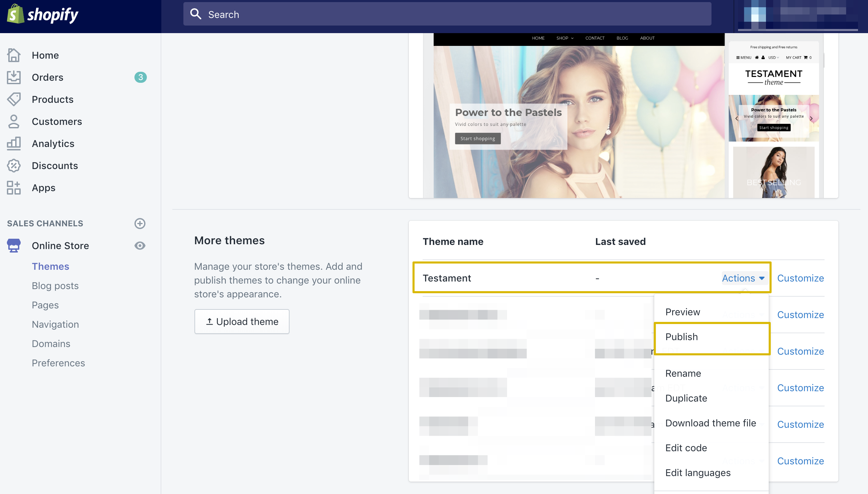This screenshot has width=868, height=494.
Task: Open Blog posts in sidebar
Action: pyautogui.click(x=55, y=286)
